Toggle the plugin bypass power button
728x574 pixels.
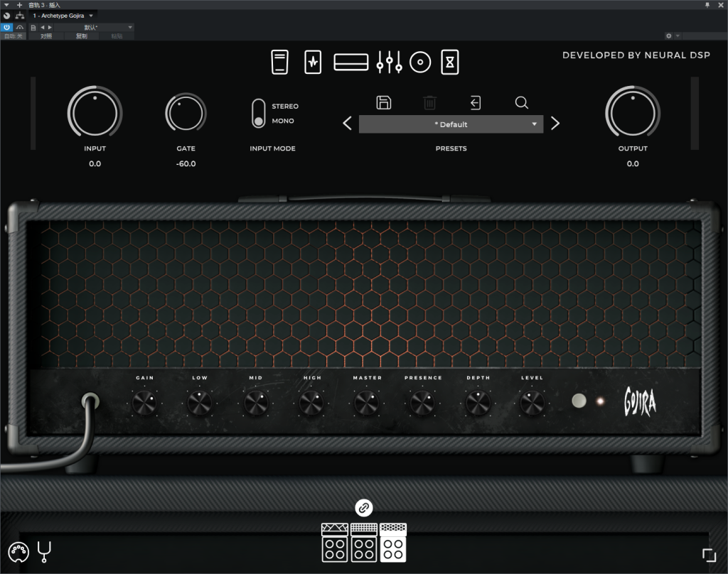(x=7, y=28)
